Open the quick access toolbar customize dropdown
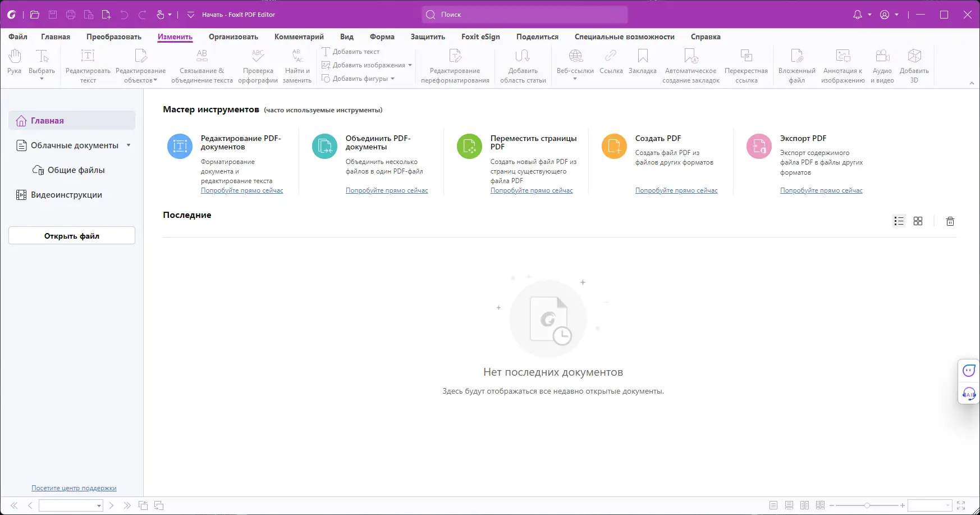Screen dimensions: 980x515 [191, 15]
